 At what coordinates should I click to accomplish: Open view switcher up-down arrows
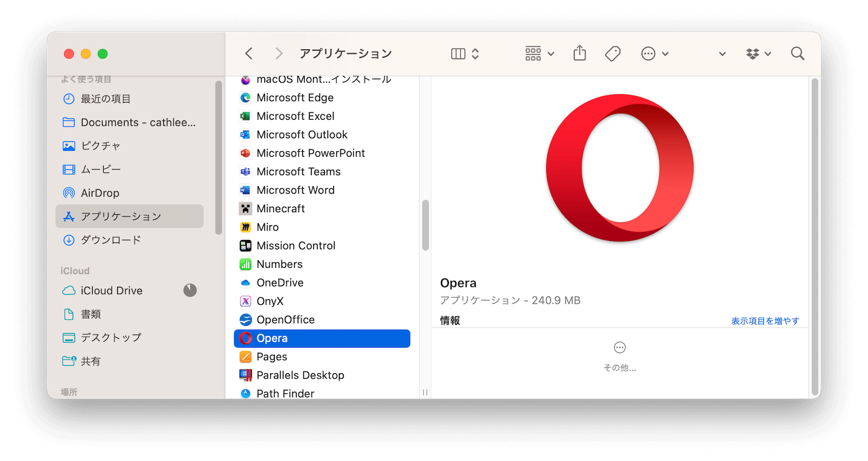point(475,54)
